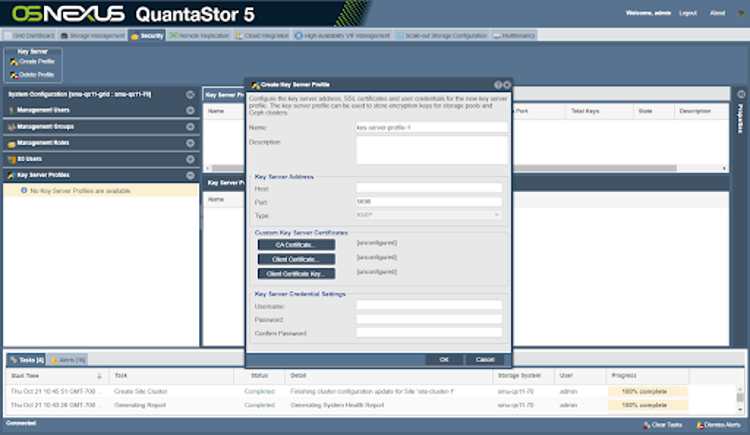Select the Alerts tab in bottom panel

(x=67, y=360)
